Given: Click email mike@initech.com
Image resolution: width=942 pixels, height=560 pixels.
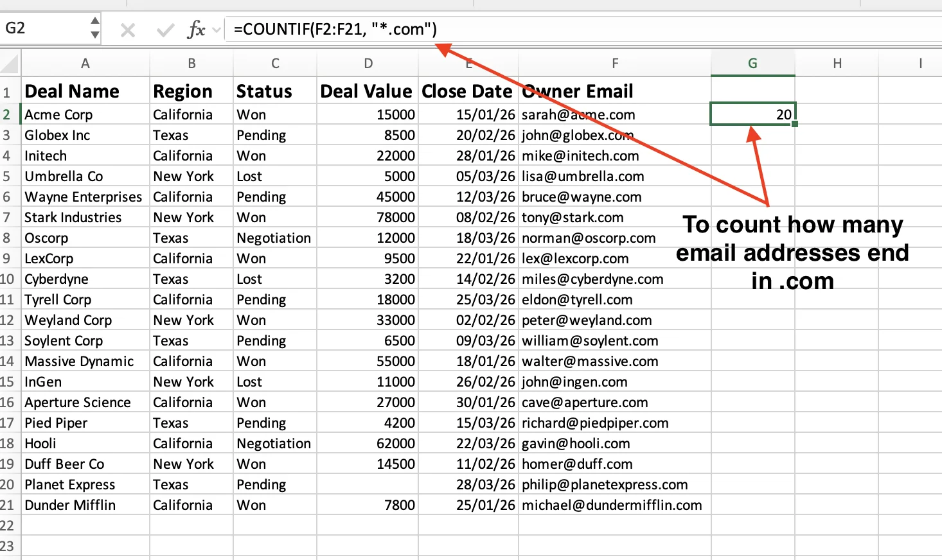Looking at the screenshot, I should [x=615, y=155].
